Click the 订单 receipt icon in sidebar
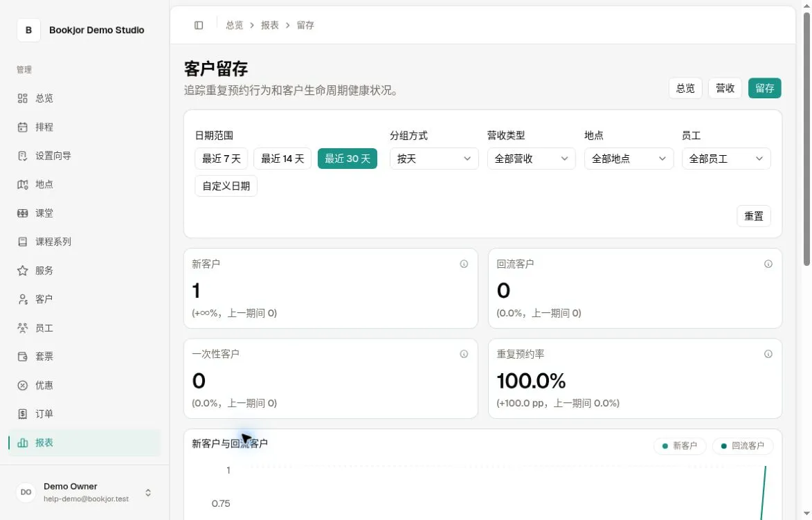Screen dimensions: 812x520 [22, 414]
